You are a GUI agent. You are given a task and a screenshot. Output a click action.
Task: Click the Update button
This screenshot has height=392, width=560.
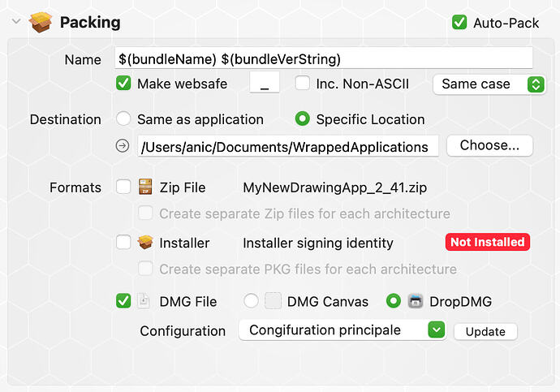point(485,332)
